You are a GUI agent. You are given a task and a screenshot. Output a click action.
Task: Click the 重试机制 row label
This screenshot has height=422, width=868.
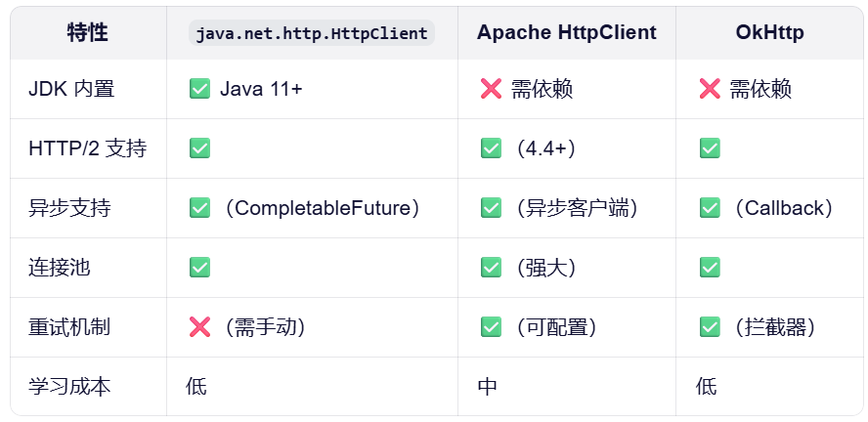tap(69, 327)
